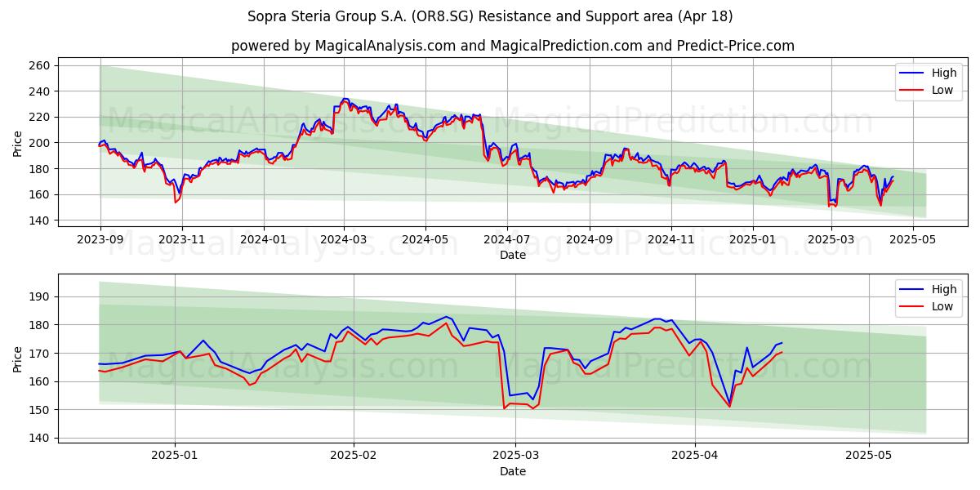Image resolution: width=980 pixels, height=490 pixels.
Task: Click the '2024-01' x-axis label in top chart
Action: pyautogui.click(x=263, y=240)
